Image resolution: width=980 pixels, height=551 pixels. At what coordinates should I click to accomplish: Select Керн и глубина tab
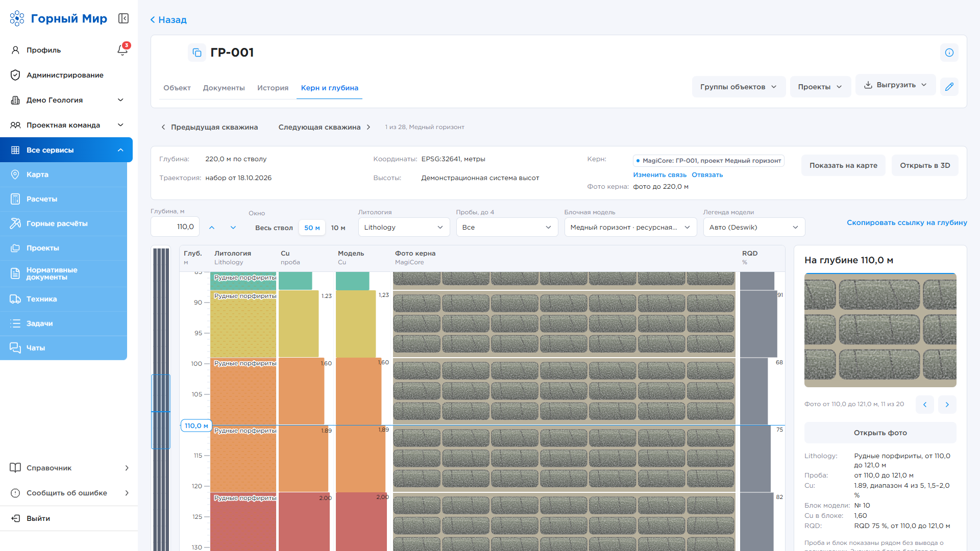(x=329, y=88)
